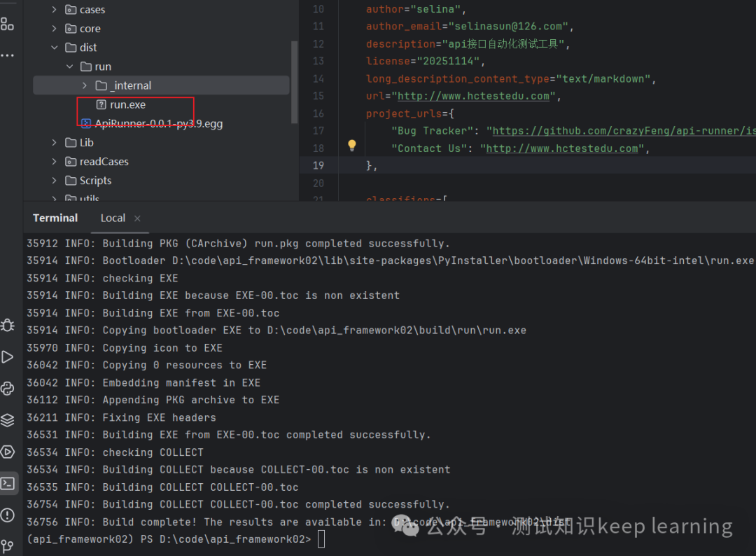Select the Lib folder
Image resolution: width=756 pixels, height=556 pixels.
pos(86,142)
